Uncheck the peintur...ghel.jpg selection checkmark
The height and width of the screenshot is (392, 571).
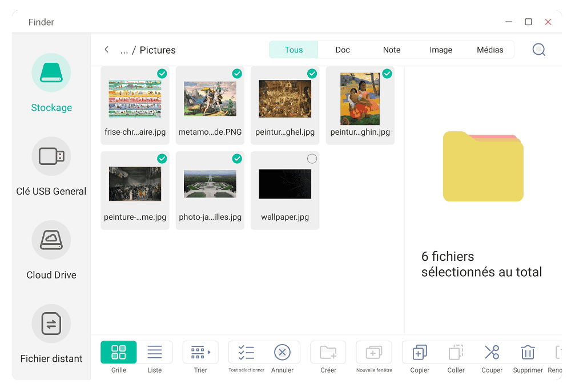tap(312, 74)
